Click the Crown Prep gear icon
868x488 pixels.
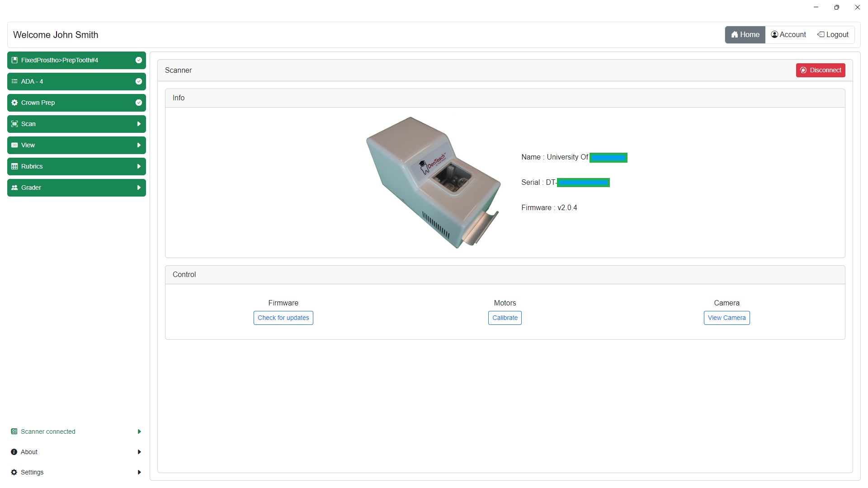(x=14, y=103)
